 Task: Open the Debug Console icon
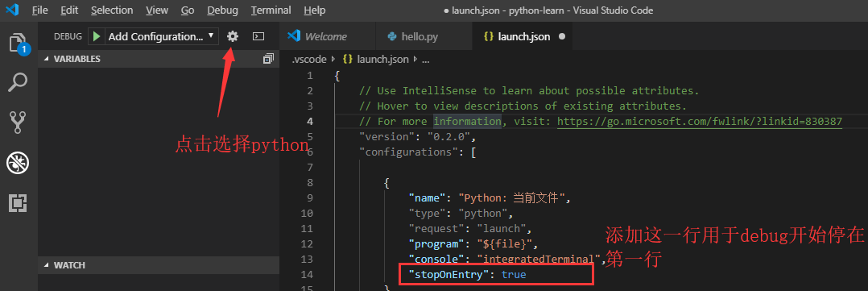point(258,36)
